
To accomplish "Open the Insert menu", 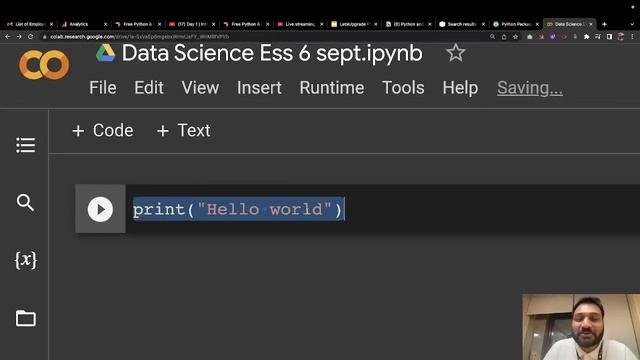I will coord(259,88).
